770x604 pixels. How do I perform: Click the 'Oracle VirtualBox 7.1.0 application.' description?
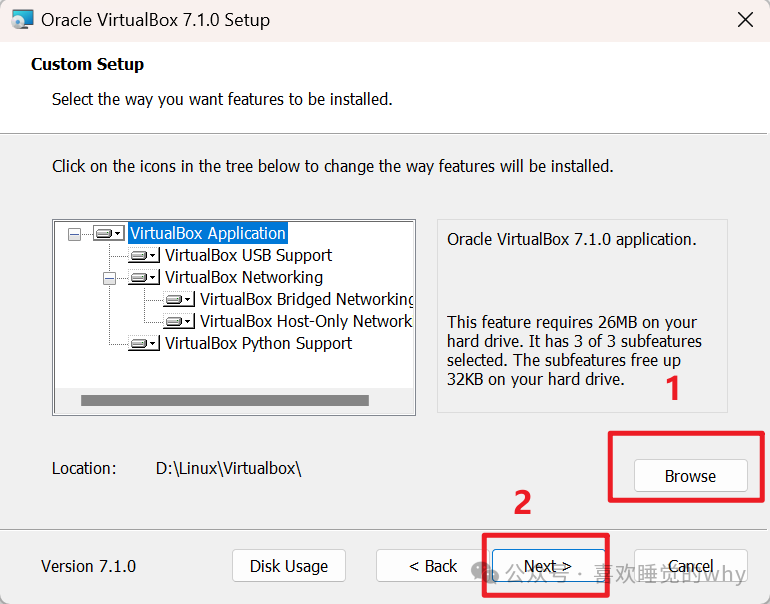[x=572, y=240]
